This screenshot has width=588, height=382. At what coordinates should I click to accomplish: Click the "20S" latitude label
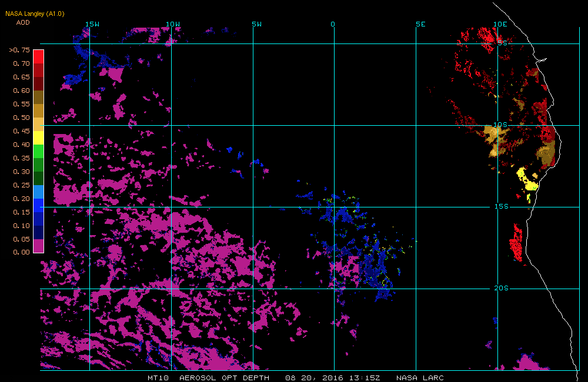point(502,288)
